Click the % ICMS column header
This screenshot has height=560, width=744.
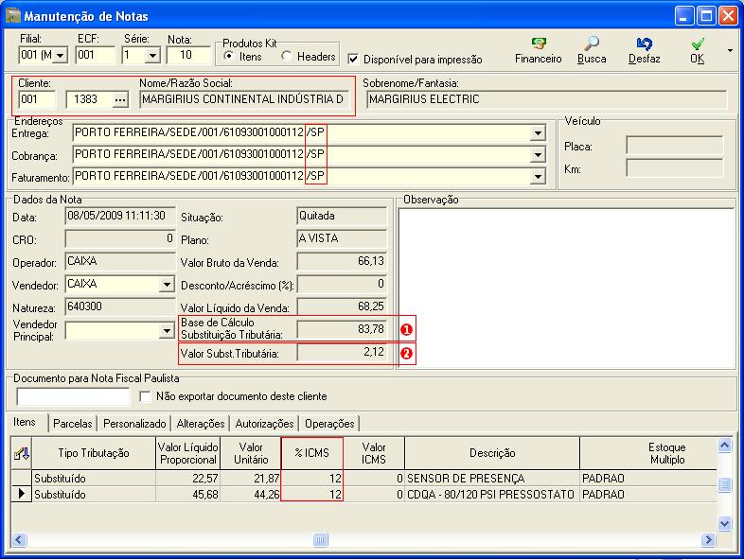(311, 453)
